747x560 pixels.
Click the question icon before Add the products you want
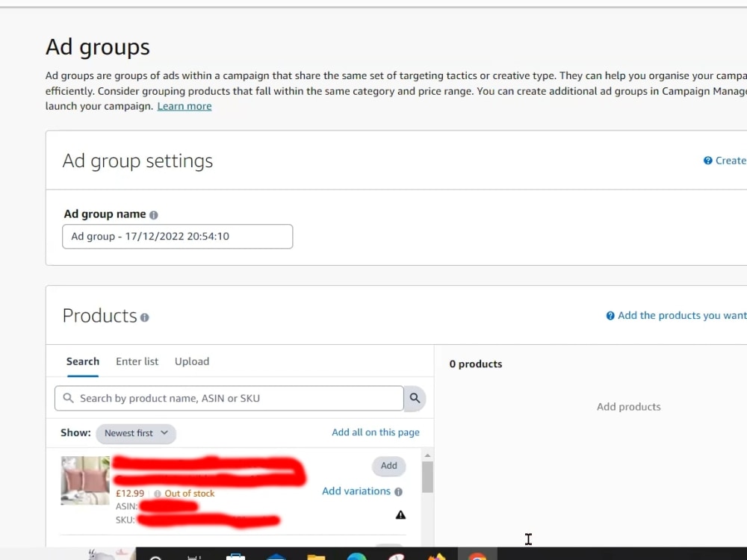pos(610,315)
